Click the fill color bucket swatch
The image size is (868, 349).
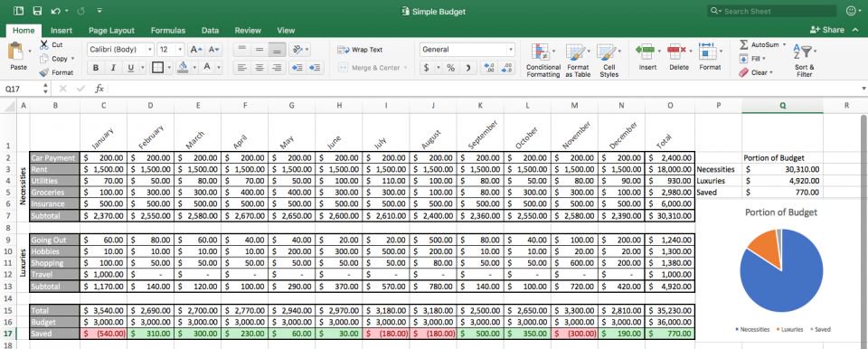[182, 68]
